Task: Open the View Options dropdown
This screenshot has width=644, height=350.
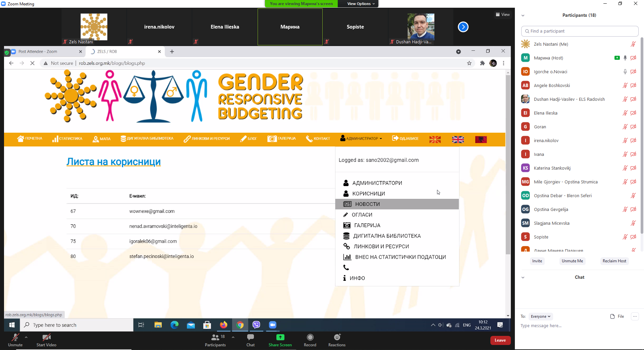Action: click(361, 4)
